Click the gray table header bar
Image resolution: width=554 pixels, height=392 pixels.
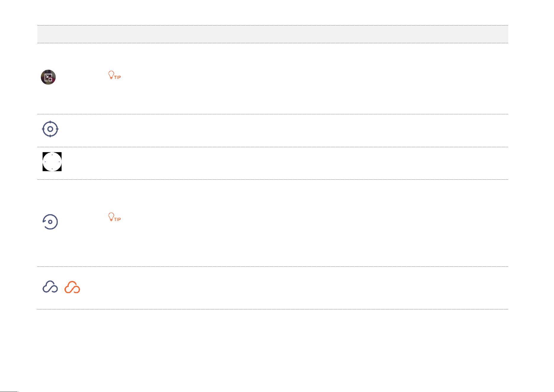point(273,34)
